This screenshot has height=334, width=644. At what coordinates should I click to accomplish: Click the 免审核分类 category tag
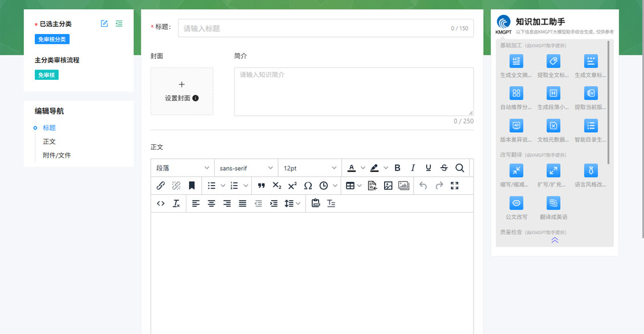pos(52,39)
